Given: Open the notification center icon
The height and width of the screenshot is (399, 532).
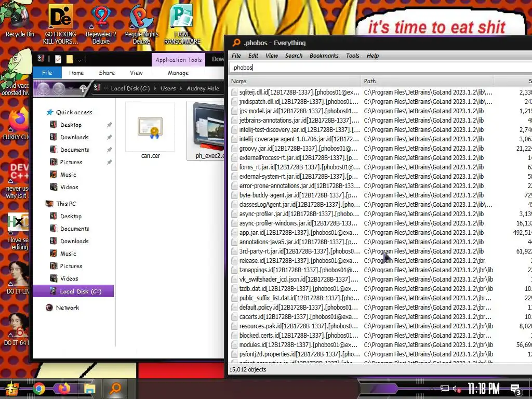Looking at the screenshot, I should 516,390.
